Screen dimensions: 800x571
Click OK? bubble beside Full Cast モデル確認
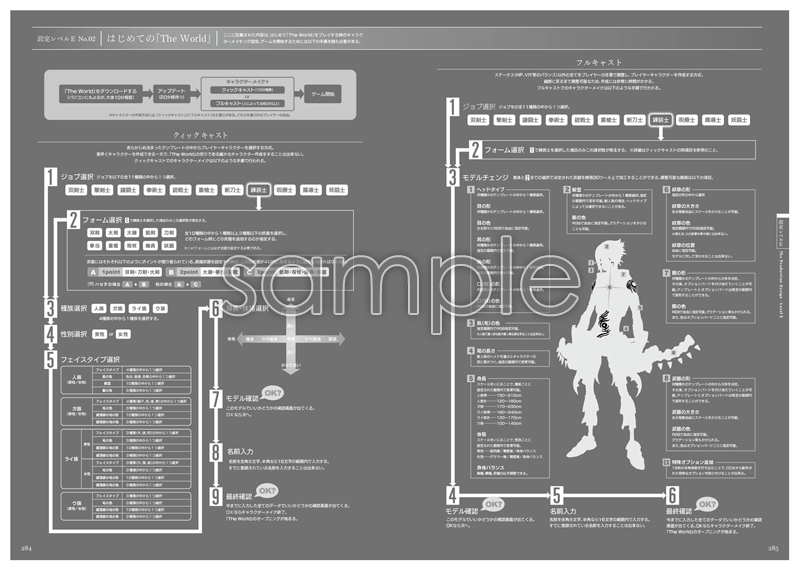pyautogui.click(x=493, y=504)
